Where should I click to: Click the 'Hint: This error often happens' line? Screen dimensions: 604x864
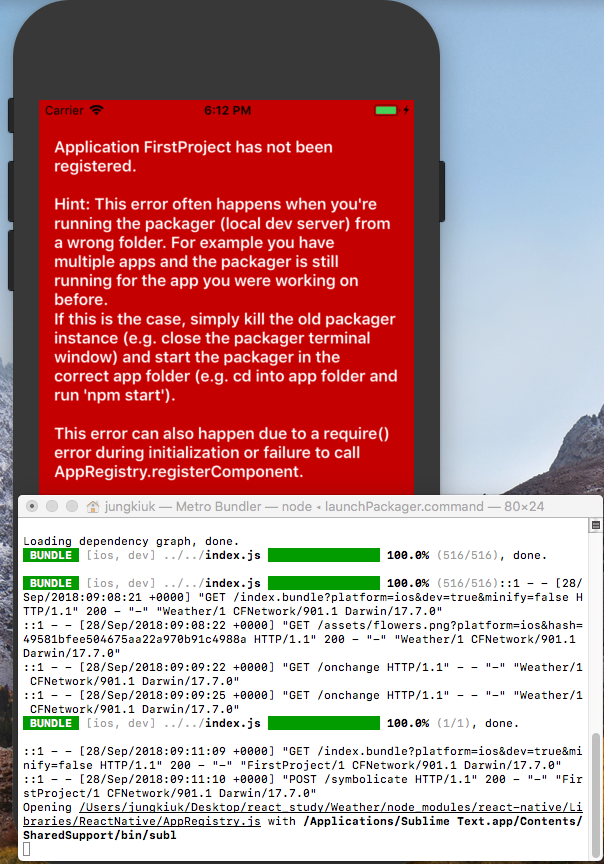pyautogui.click(x=215, y=204)
